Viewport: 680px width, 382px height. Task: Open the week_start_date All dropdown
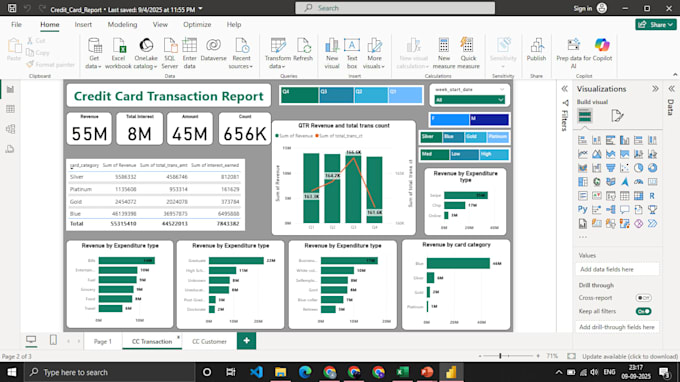470,100
